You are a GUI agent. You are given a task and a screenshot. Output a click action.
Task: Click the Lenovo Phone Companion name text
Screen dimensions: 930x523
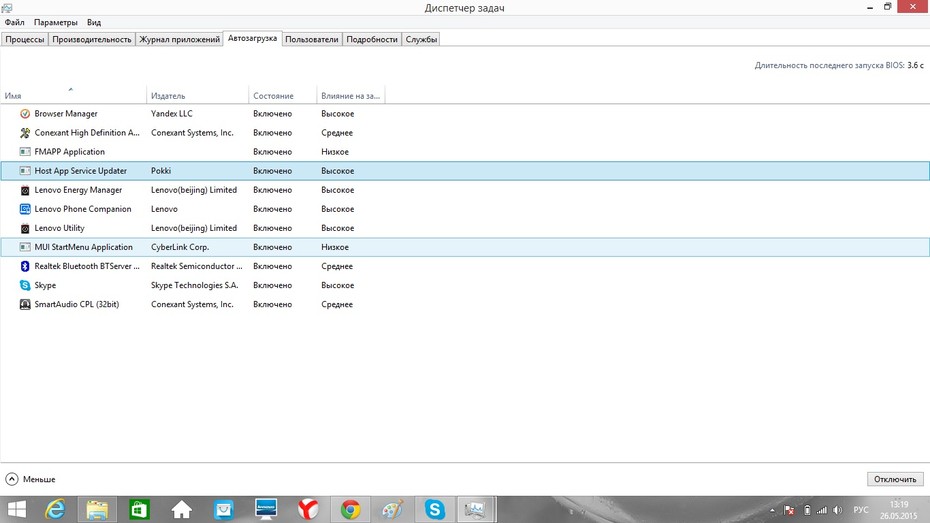point(83,209)
